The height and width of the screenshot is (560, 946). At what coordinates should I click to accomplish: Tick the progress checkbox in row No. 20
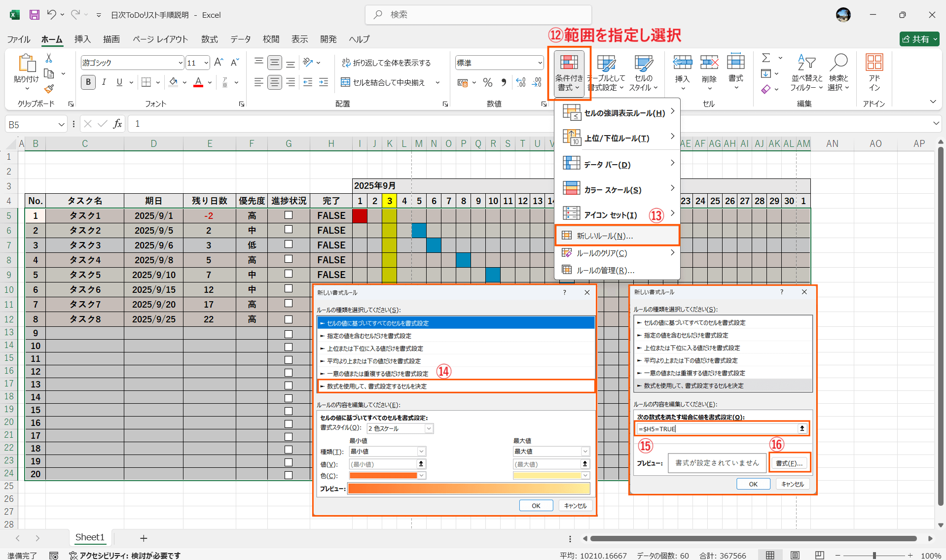pyautogui.click(x=289, y=475)
